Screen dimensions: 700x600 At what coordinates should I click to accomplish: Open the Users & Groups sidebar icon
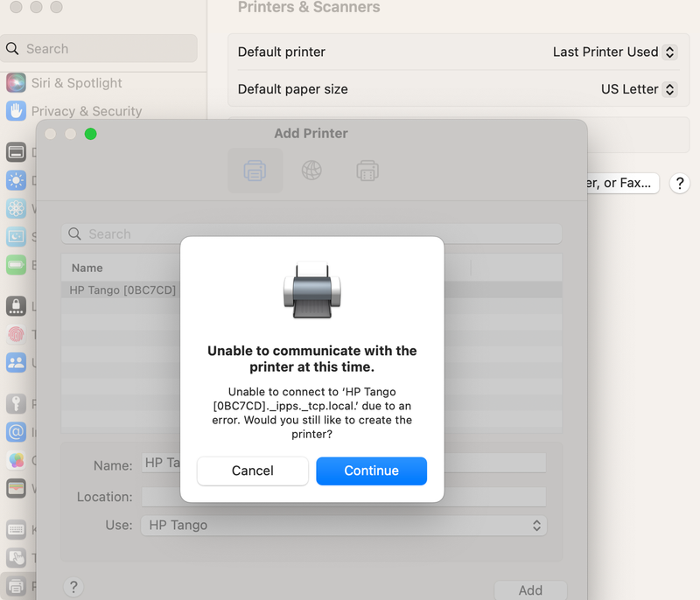[16, 363]
